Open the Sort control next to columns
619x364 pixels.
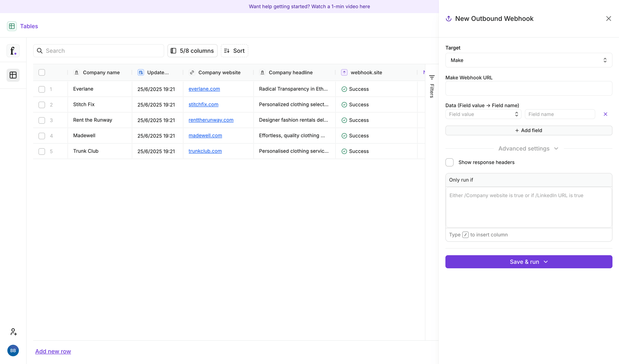click(x=234, y=51)
